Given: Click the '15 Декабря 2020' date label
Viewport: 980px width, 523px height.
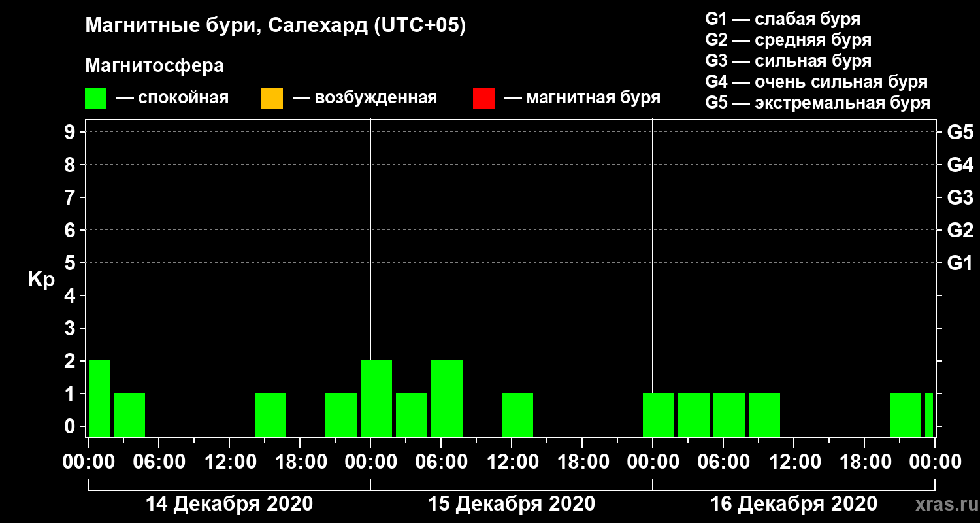Looking at the screenshot, I should (x=512, y=504).
